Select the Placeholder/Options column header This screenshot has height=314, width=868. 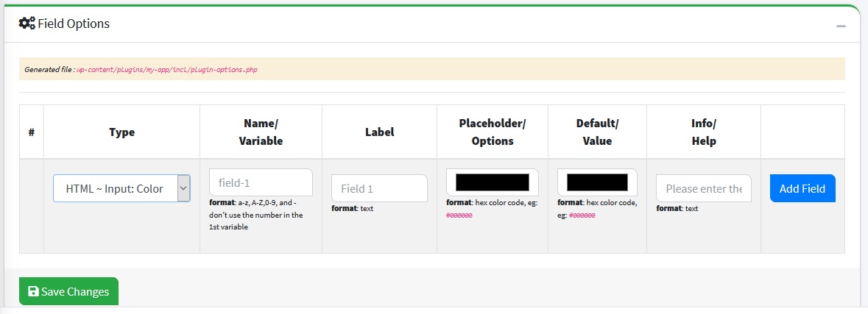492,132
